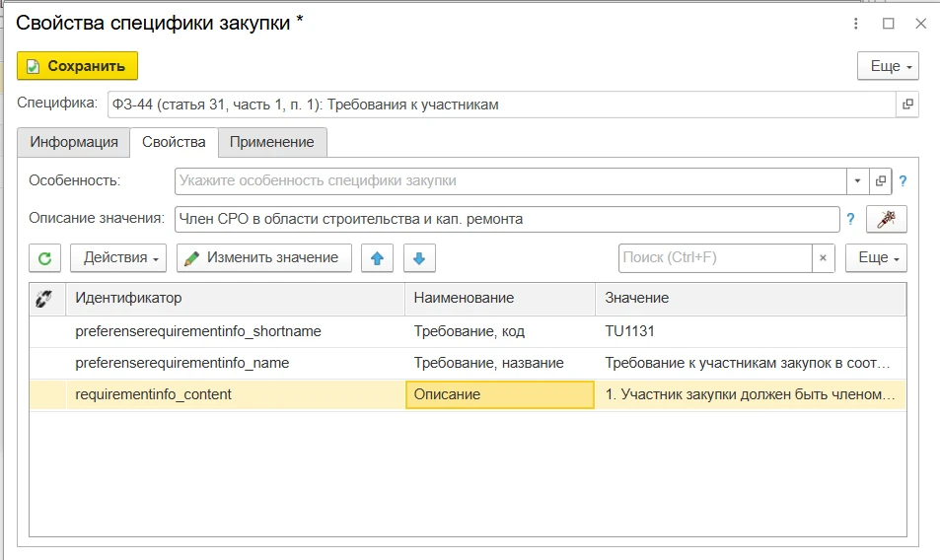Show help for the Описание значения field
940x560 pixels.
coord(850,219)
